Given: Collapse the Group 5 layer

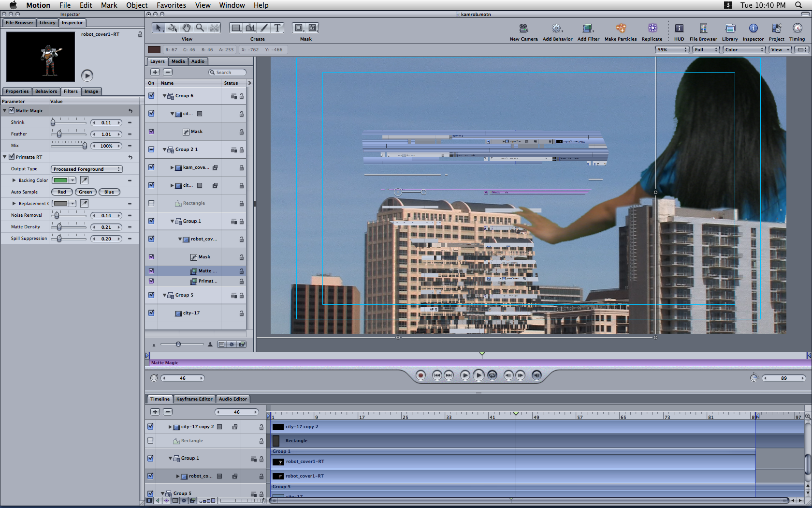Looking at the screenshot, I should [x=165, y=295].
